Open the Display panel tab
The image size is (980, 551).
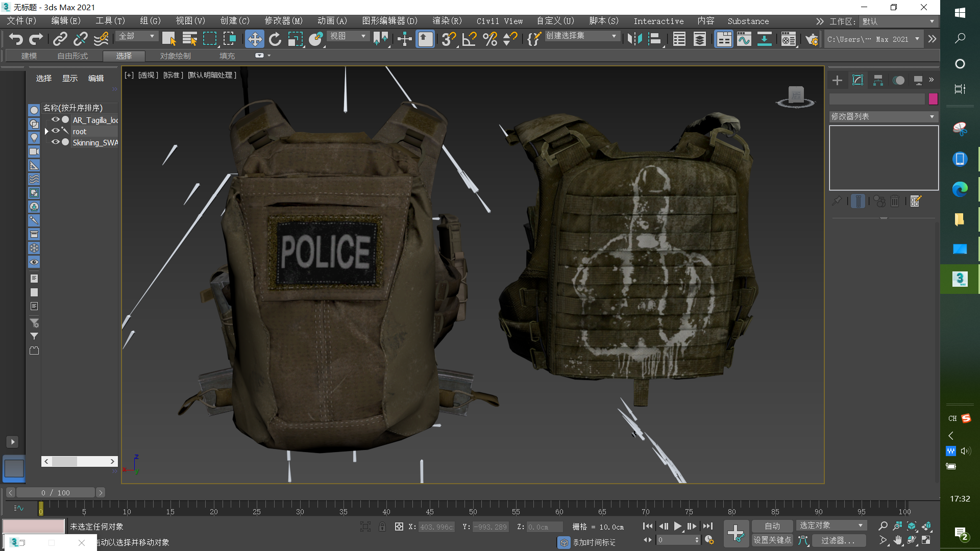pyautogui.click(x=918, y=80)
